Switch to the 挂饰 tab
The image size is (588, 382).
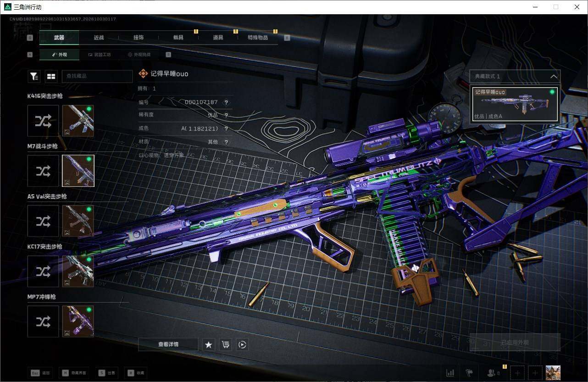pyautogui.click(x=139, y=38)
